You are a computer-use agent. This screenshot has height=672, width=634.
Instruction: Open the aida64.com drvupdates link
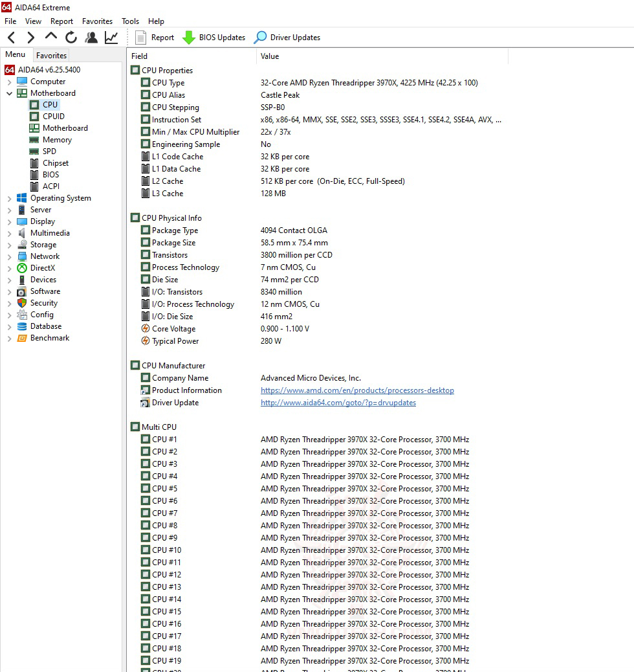click(x=338, y=403)
